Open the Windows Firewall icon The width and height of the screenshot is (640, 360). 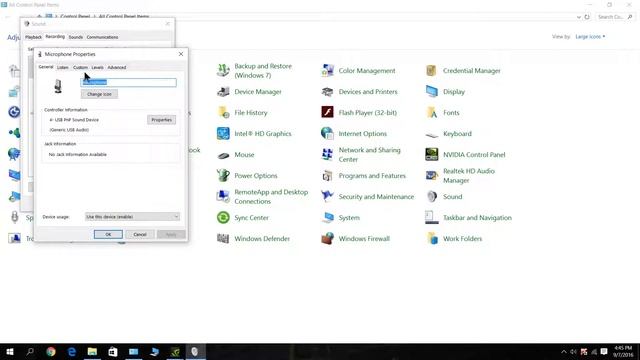(x=327, y=238)
